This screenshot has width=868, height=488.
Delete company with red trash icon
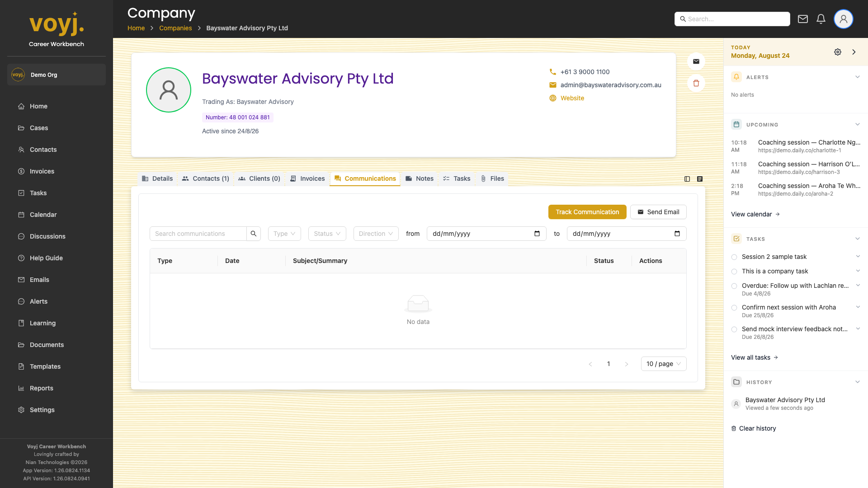(x=696, y=83)
